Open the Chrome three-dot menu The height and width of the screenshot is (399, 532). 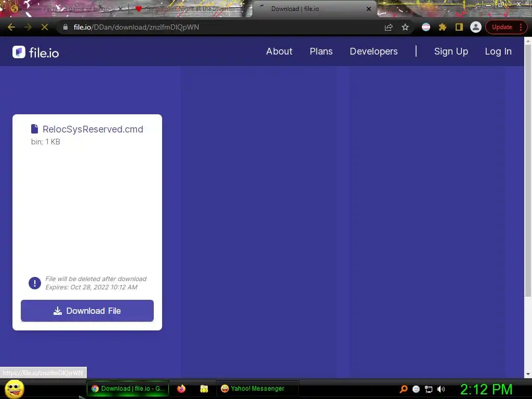(521, 27)
